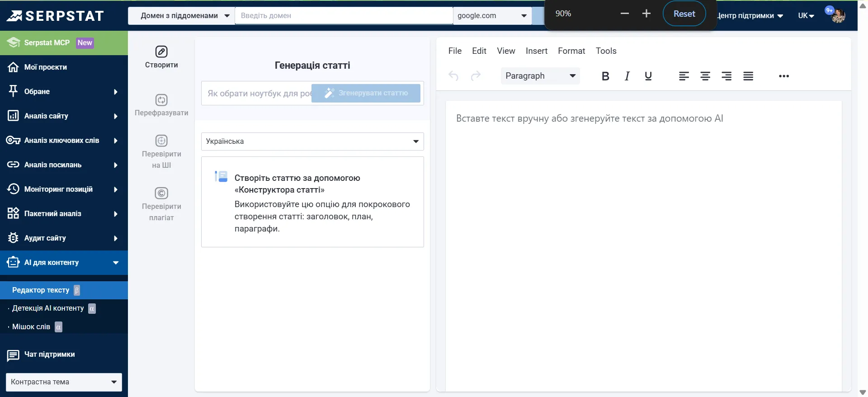The height and width of the screenshot is (397, 868).
Task: Collapse the AI для контенту section
Action: click(116, 263)
